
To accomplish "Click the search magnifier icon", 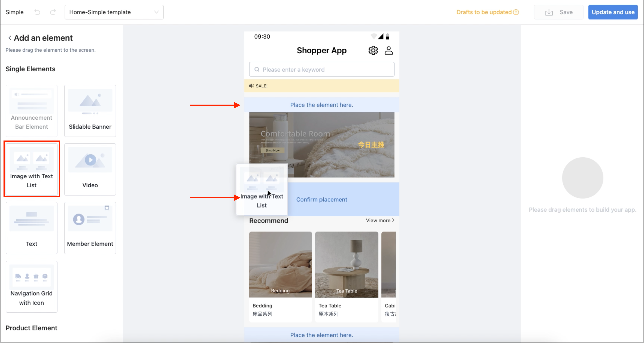I will tap(257, 69).
